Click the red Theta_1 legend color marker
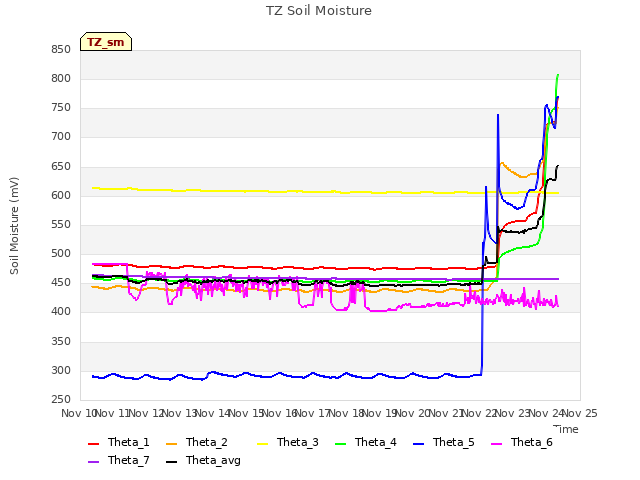This screenshot has height=480, width=640. [93, 444]
